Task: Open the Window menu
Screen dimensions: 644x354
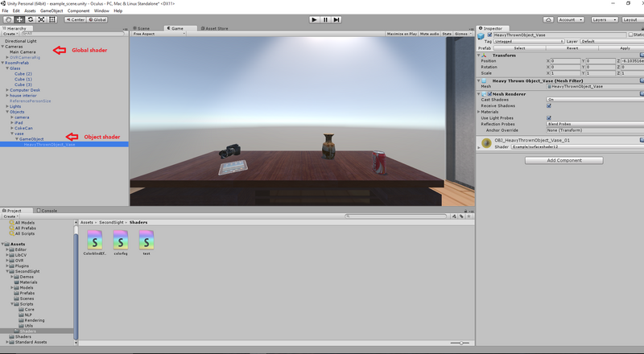Action: click(101, 10)
